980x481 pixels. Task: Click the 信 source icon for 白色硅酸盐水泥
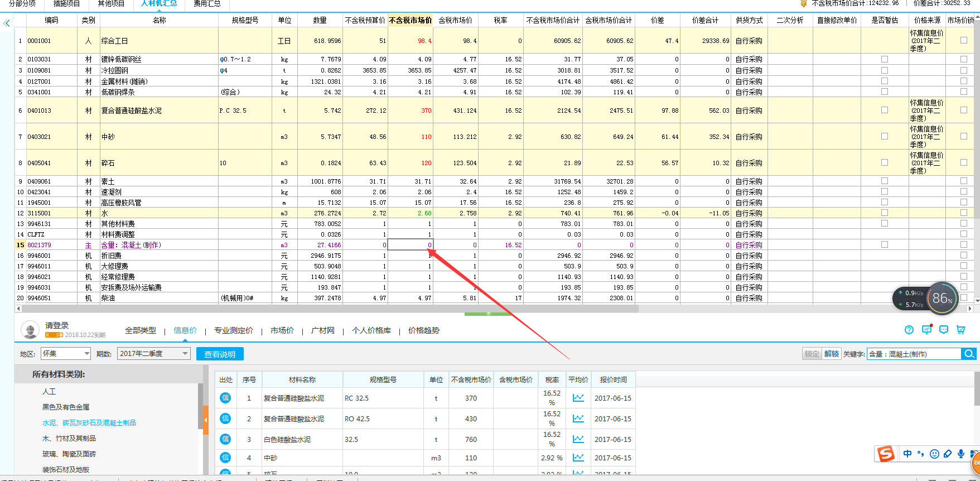click(x=225, y=439)
